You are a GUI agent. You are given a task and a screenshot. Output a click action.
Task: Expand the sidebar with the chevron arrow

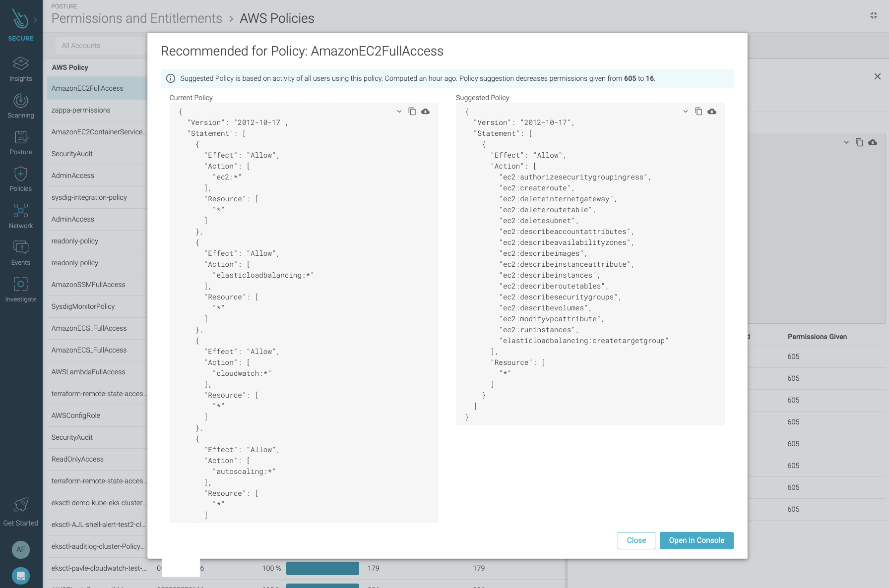coord(36,20)
